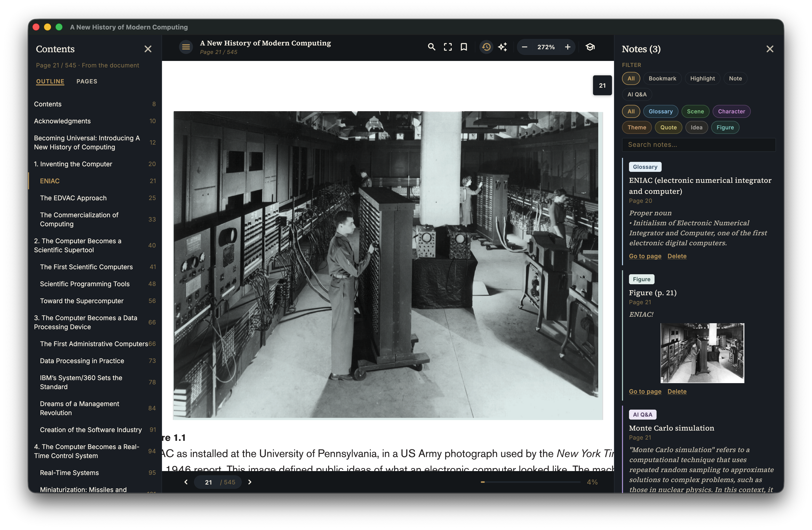Zoom out with the minus button
Screen dimensions: 812x530
[525, 47]
